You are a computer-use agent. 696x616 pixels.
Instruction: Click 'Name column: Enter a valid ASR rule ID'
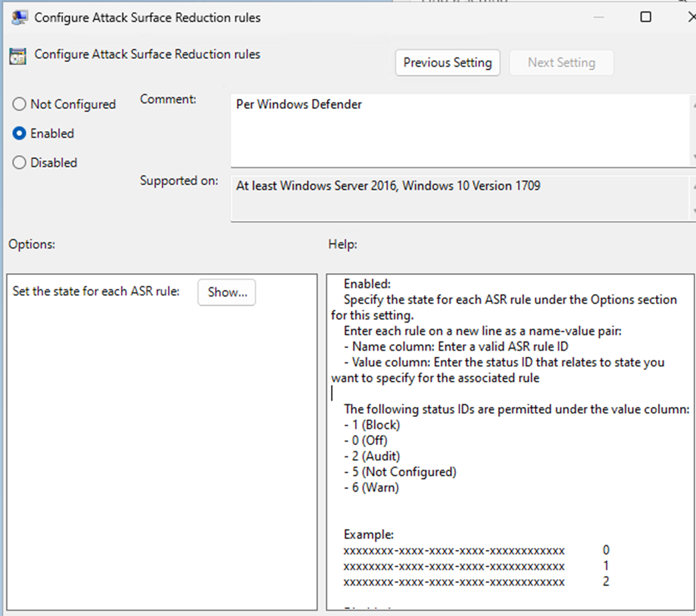click(x=456, y=346)
